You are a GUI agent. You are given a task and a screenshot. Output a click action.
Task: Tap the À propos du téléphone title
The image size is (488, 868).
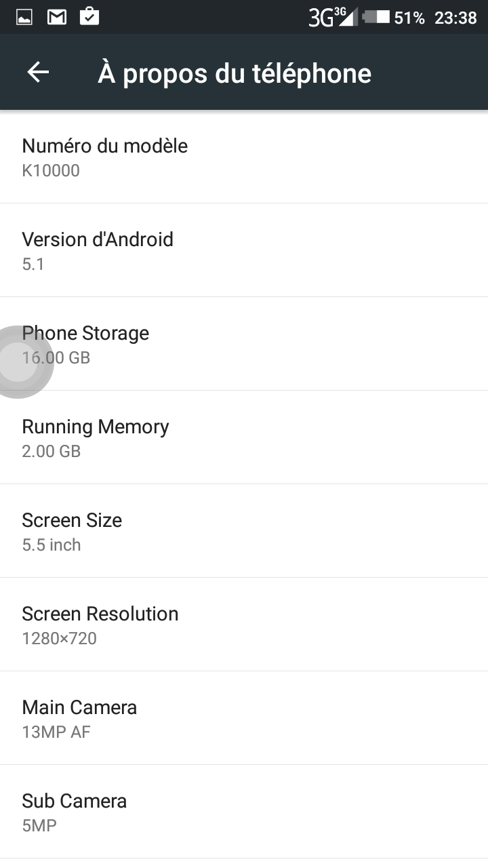[235, 73]
